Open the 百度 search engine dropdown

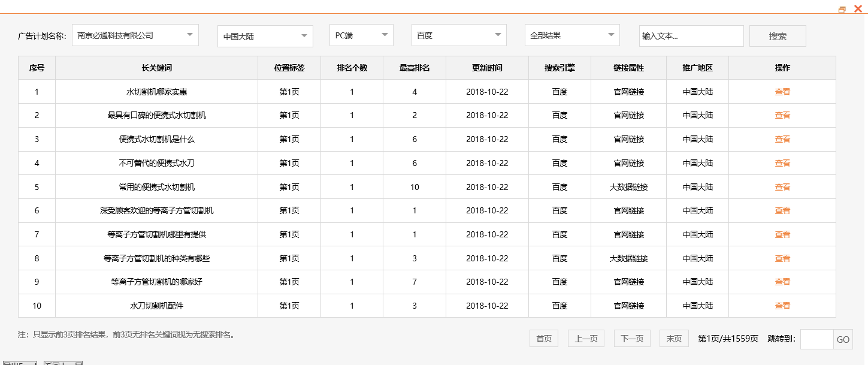pos(458,35)
